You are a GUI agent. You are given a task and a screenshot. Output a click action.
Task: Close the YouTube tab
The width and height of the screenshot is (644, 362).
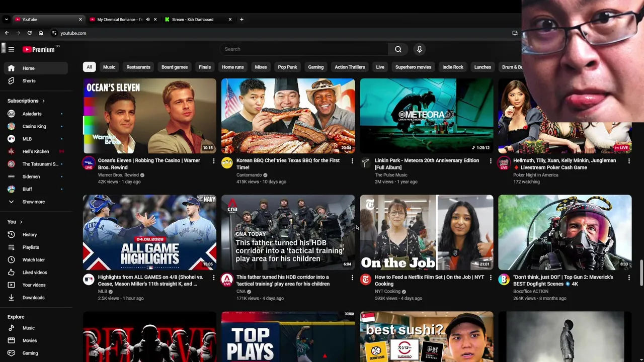coord(80,20)
